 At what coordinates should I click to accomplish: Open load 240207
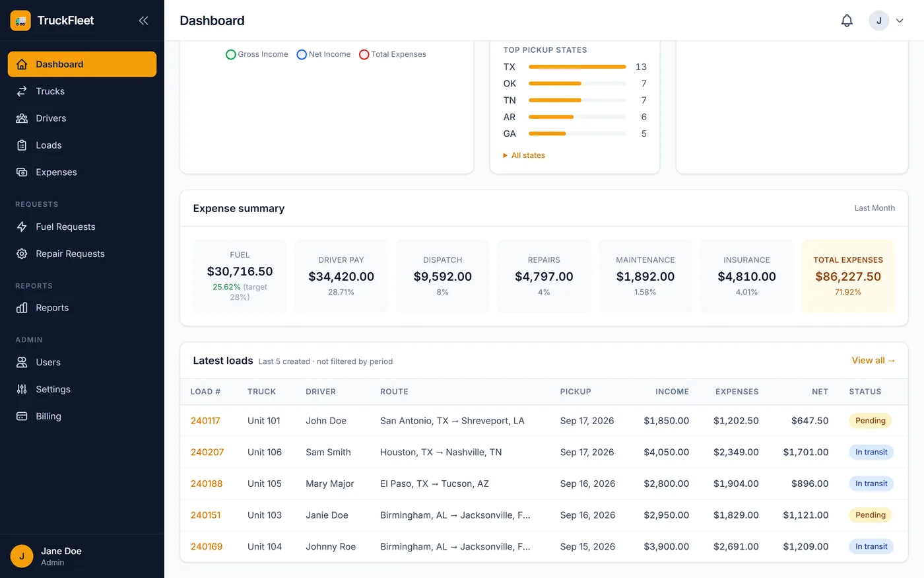coord(207,452)
